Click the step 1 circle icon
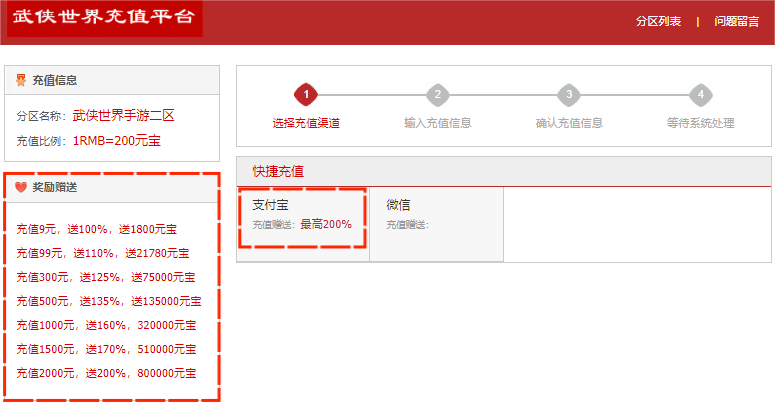 305,95
